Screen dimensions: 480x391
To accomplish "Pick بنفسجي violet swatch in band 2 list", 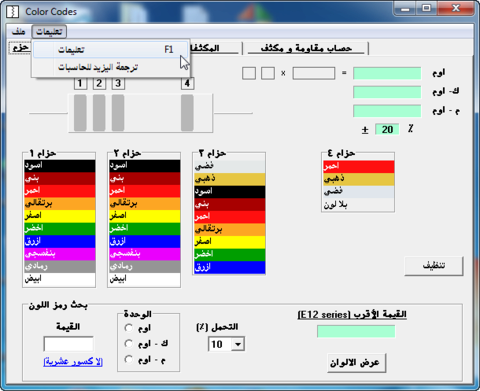I will [145, 254].
